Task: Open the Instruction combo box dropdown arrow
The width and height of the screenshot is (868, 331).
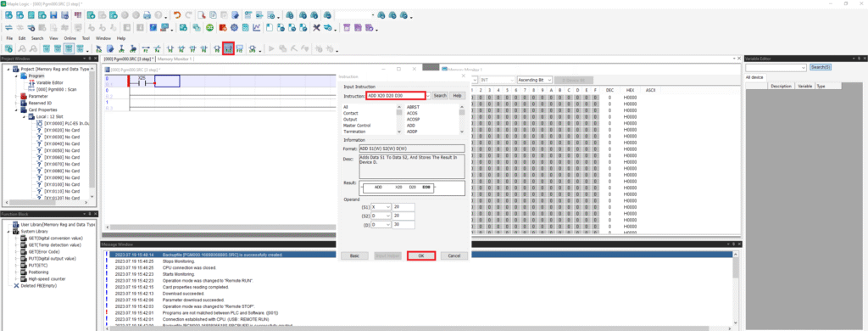Action: point(428,96)
